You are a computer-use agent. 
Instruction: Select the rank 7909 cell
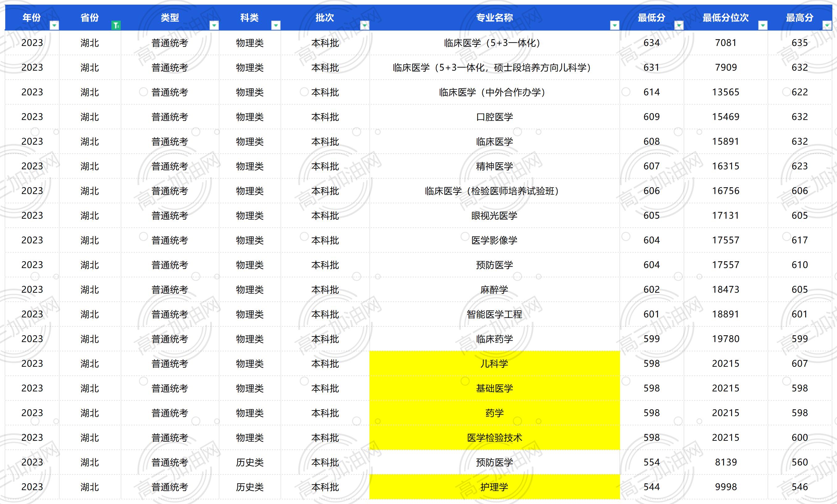[726, 68]
